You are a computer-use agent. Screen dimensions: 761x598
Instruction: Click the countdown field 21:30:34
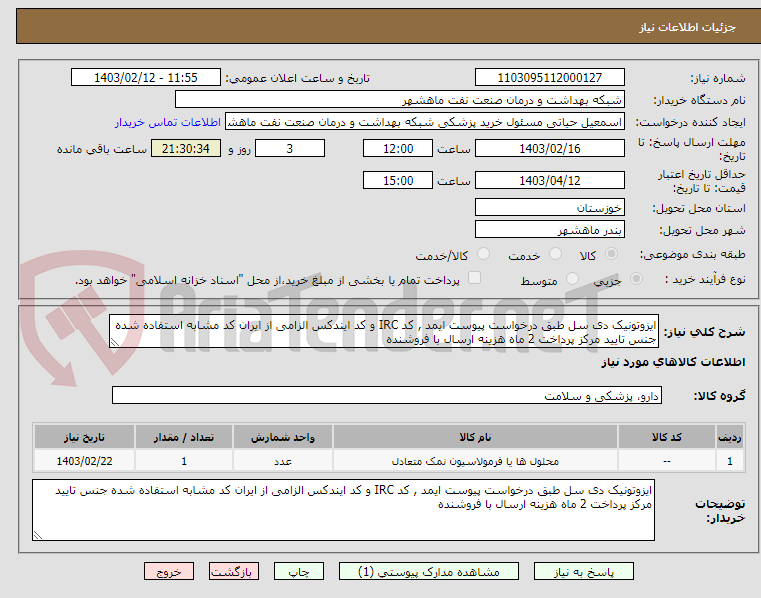(x=186, y=148)
